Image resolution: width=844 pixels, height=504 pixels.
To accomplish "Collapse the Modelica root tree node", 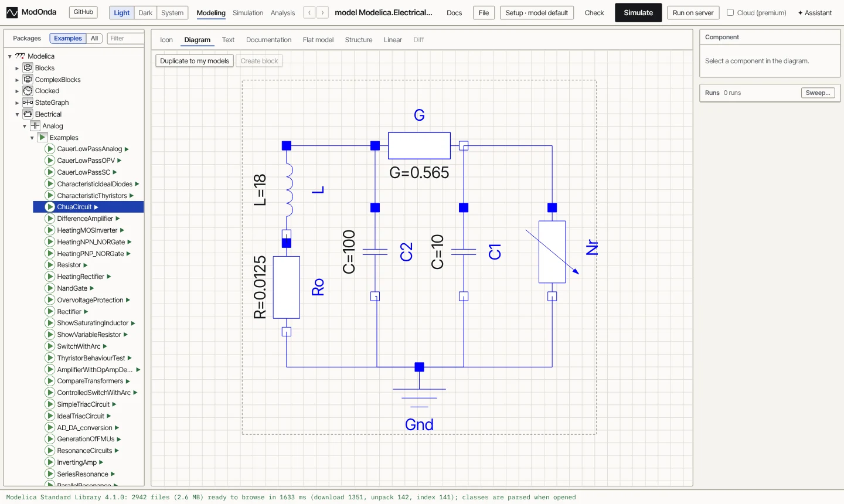I will click(x=10, y=56).
